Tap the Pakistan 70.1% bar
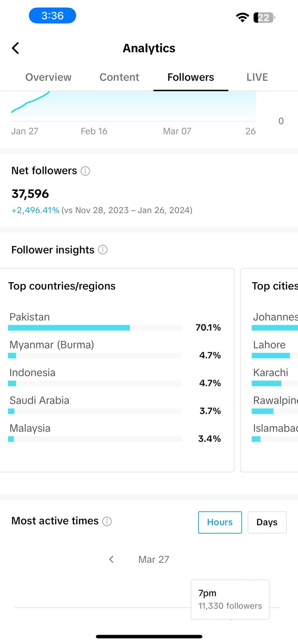Screen dimensions: 298x644 [95, 328]
